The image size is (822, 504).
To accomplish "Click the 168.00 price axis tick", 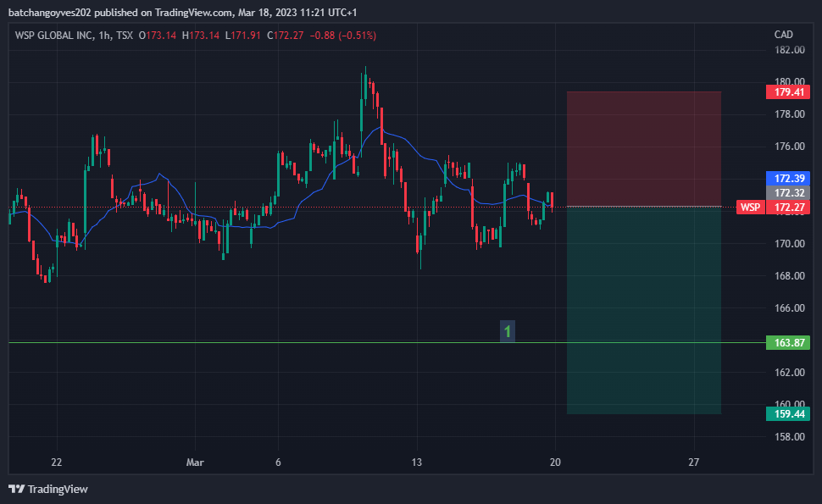I will point(790,275).
